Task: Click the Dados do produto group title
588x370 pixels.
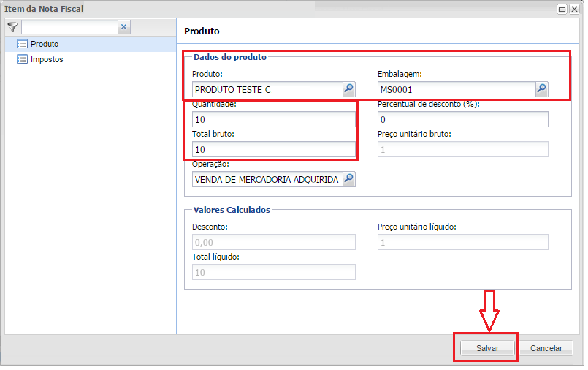Action: (x=230, y=57)
